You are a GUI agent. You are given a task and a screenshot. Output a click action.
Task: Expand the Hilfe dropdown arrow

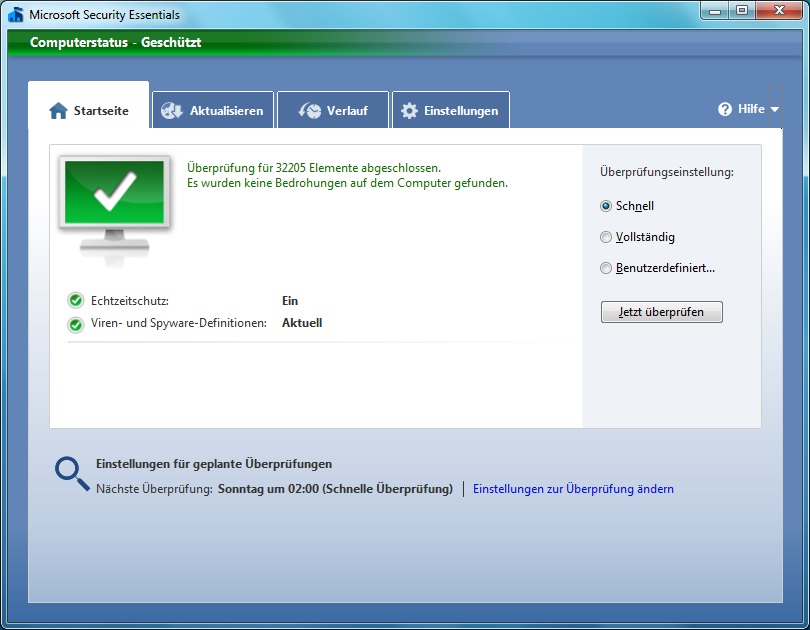[774, 109]
